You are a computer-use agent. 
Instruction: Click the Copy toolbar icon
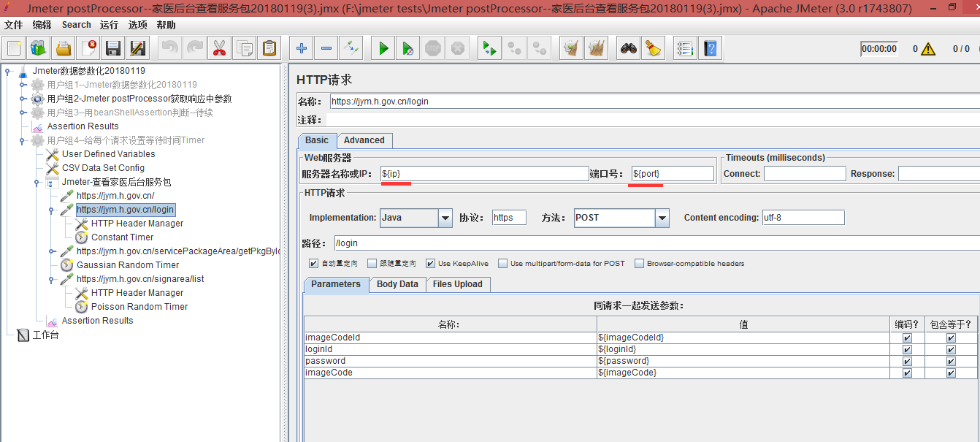coord(245,49)
